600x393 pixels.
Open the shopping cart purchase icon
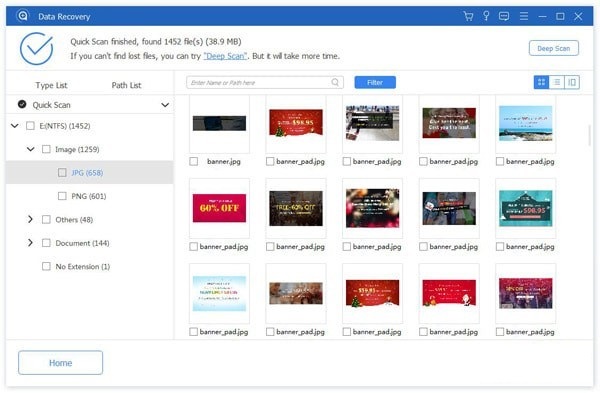click(x=468, y=16)
